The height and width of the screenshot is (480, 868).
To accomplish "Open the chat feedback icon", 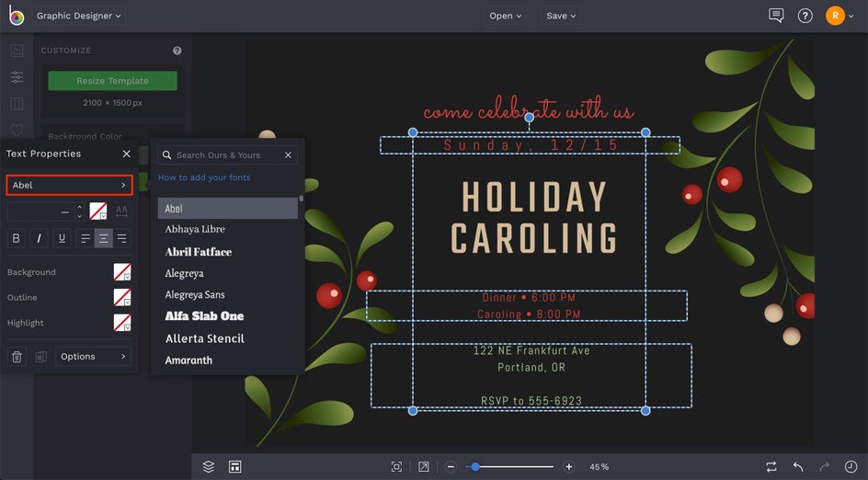I will coord(776,16).
